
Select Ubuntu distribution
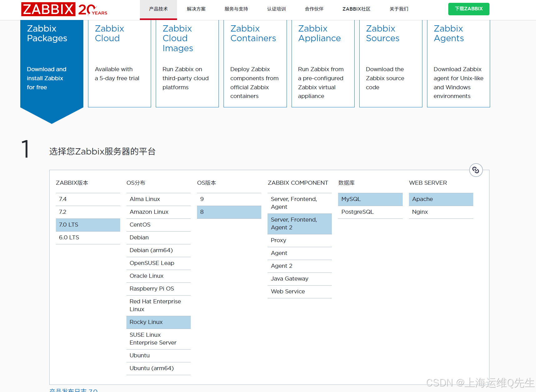pyautogui.click(x=159, y=355)
